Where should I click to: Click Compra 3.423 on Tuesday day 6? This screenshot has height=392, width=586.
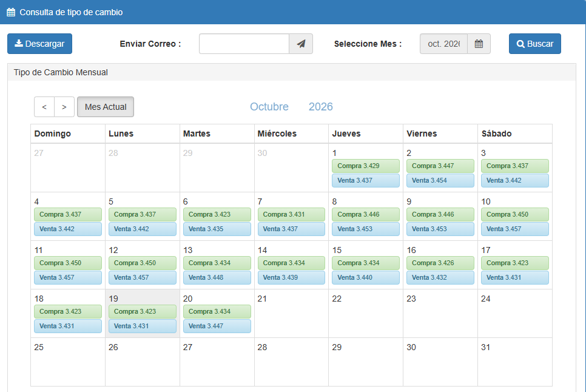tap(217, 214)
